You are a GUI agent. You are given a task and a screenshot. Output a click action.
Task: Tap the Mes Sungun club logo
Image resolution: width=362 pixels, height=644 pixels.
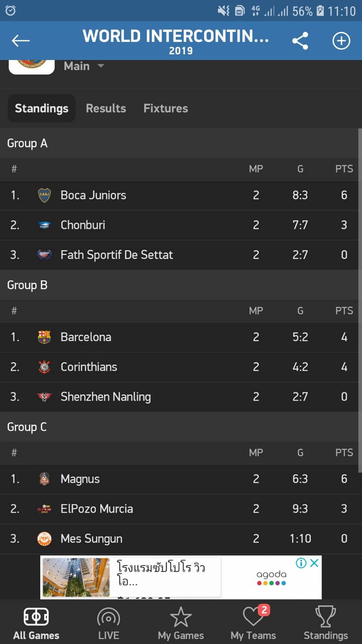pyautogui.click(x=44, y=538)
